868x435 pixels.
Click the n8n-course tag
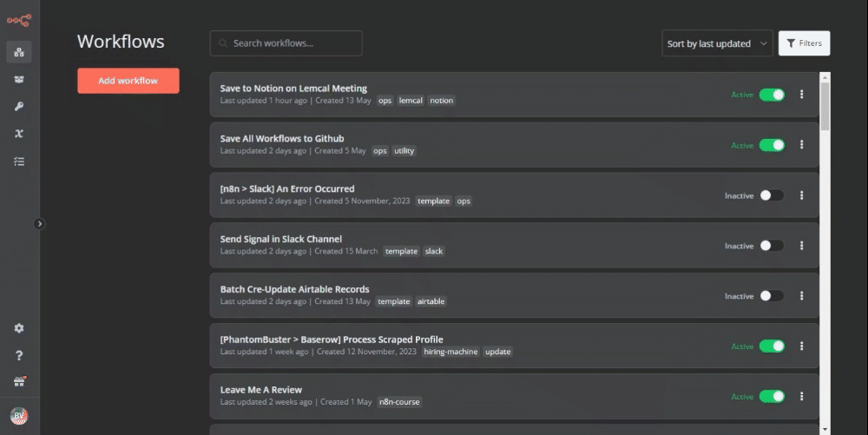point(399,402)
